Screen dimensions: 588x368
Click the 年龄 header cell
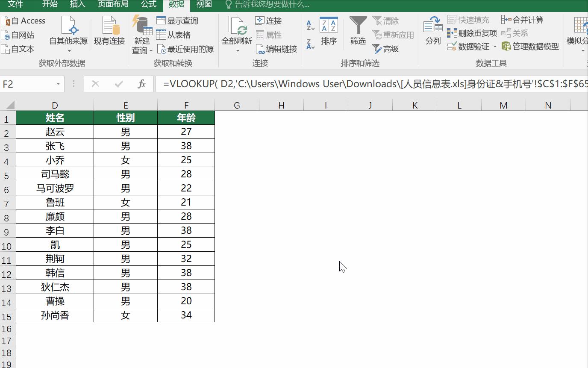pos(186,118)
